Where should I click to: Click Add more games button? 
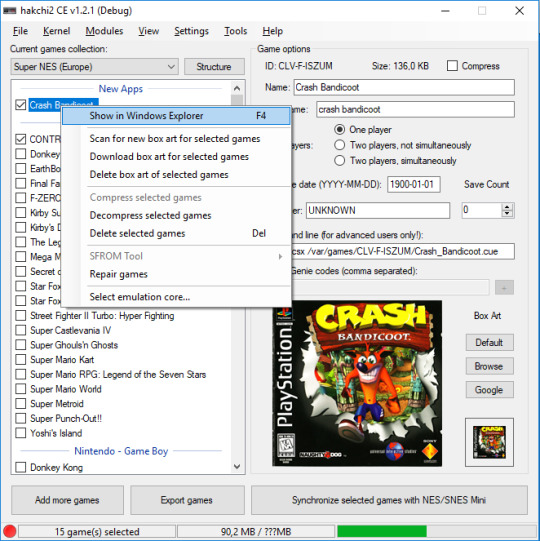tap(67, 500)
